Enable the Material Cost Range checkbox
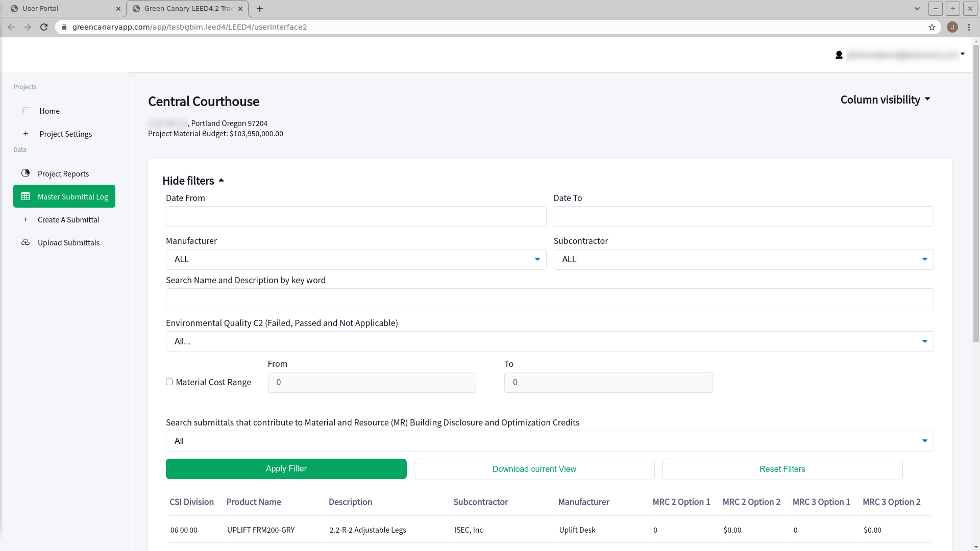The width and height of the screenshot is (980, 551). (x=169, y=382)
